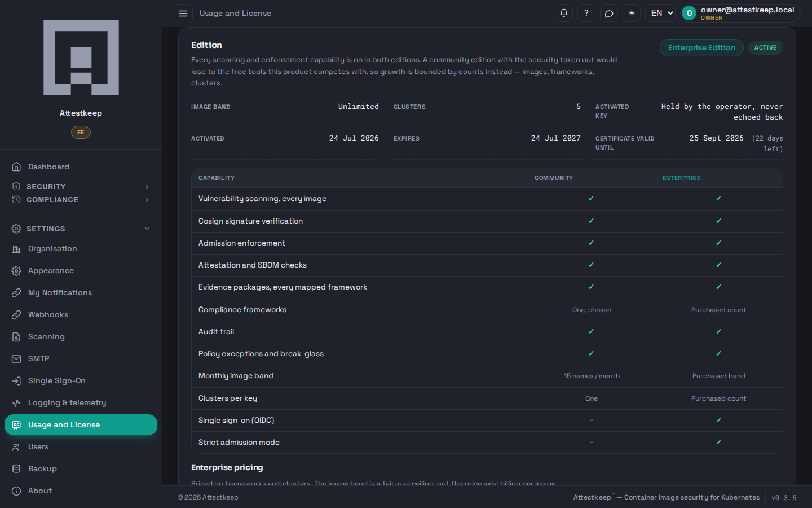Viewport: 812px width, 508px height.
Task: Open the EN language dropdown
Action: pyautogui.click(x=660, y=13)
